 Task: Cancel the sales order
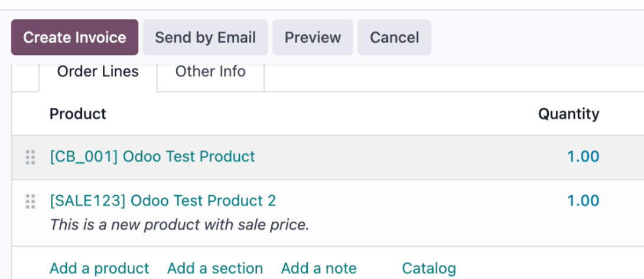394,38
